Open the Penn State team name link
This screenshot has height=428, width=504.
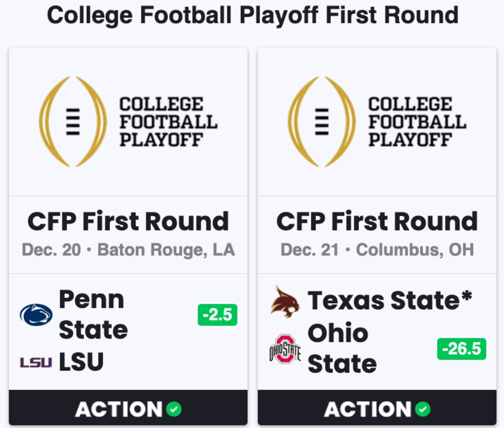[93, 315]
